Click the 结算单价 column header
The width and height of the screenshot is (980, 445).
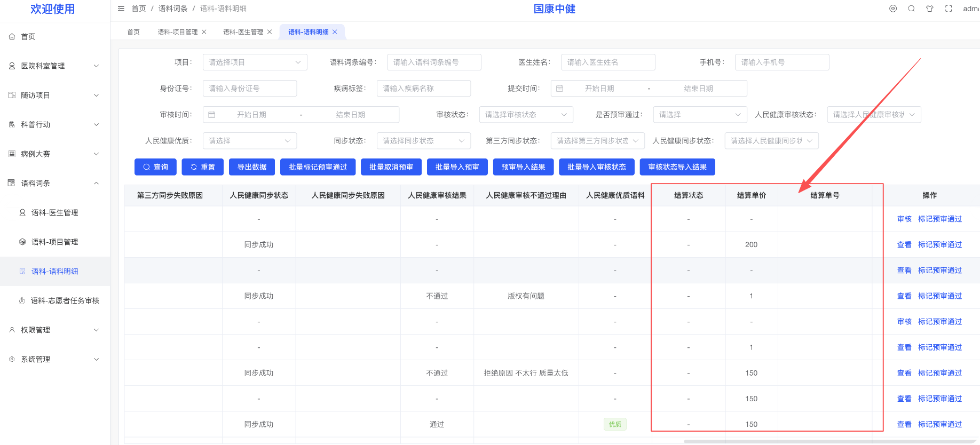(751, 195)
